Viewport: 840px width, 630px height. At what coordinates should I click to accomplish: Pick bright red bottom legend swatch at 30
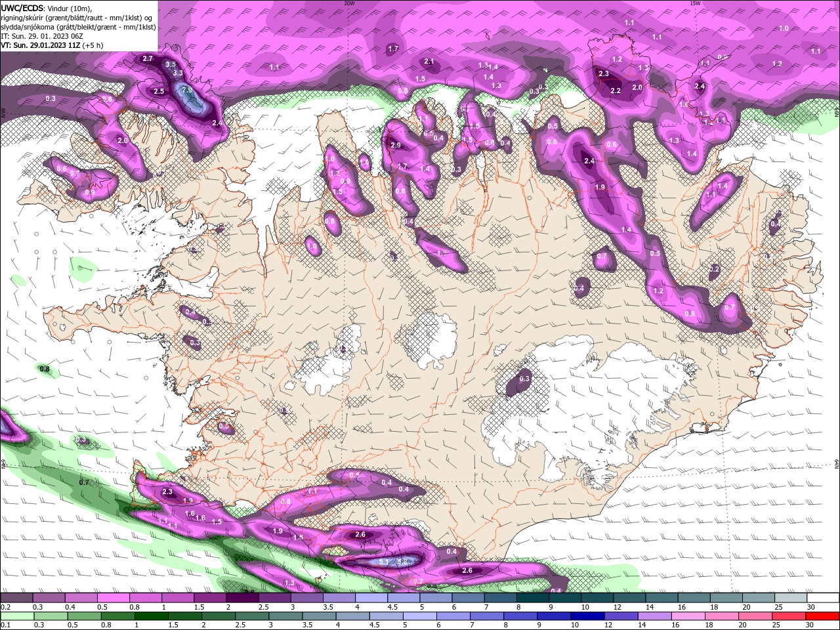[x=823, y=616]
